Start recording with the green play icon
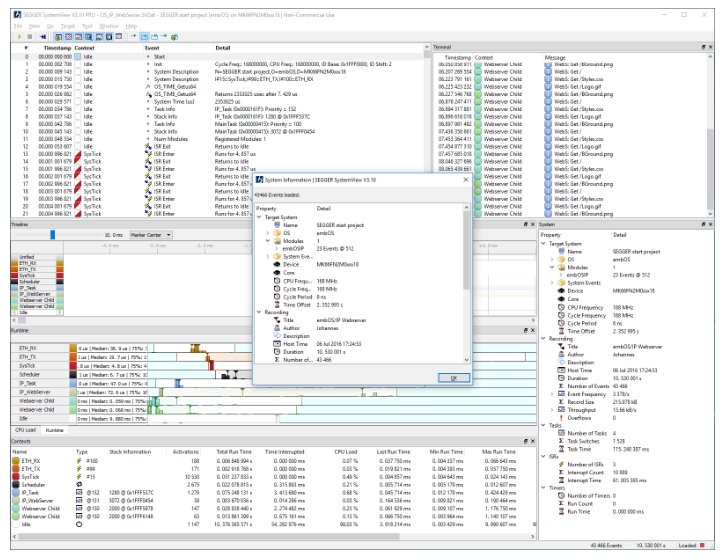 (19, 37)
